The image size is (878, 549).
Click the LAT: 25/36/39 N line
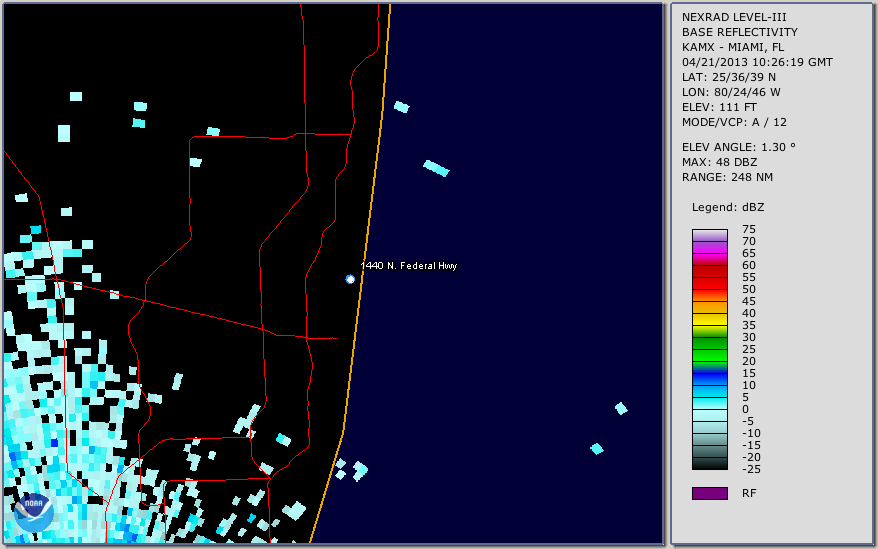[729, 77]
